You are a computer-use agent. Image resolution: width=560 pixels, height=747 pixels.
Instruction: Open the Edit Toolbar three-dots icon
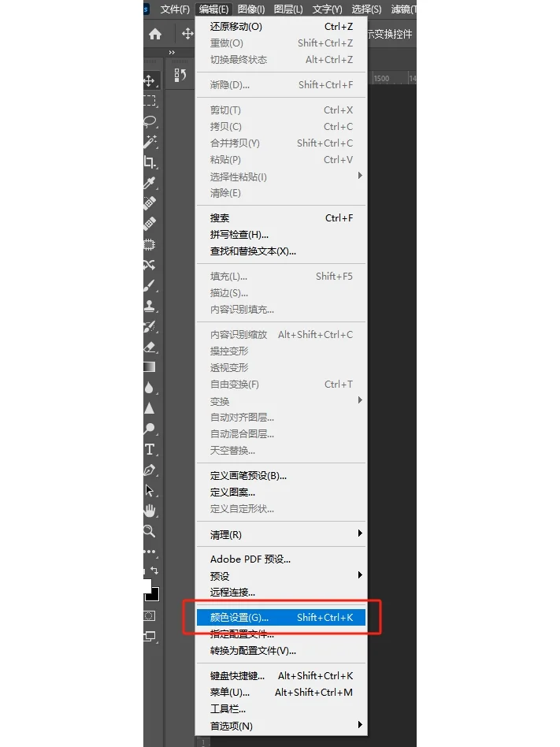point(150,552)
